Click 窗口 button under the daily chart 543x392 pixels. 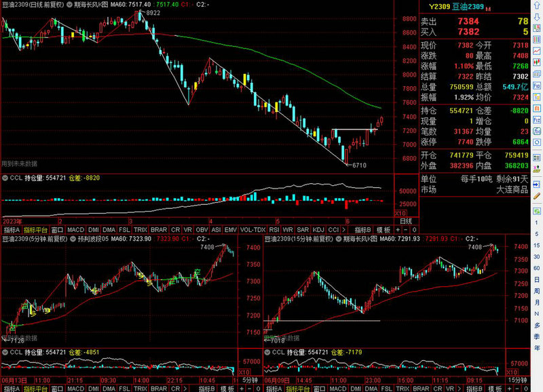pyautogui.click(x=58, y=230)
